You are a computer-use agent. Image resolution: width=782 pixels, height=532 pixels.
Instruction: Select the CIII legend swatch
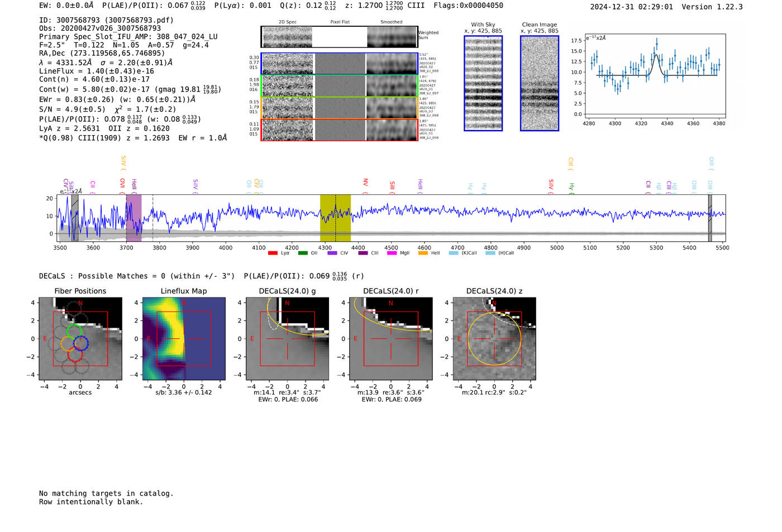tap(363, 253)
